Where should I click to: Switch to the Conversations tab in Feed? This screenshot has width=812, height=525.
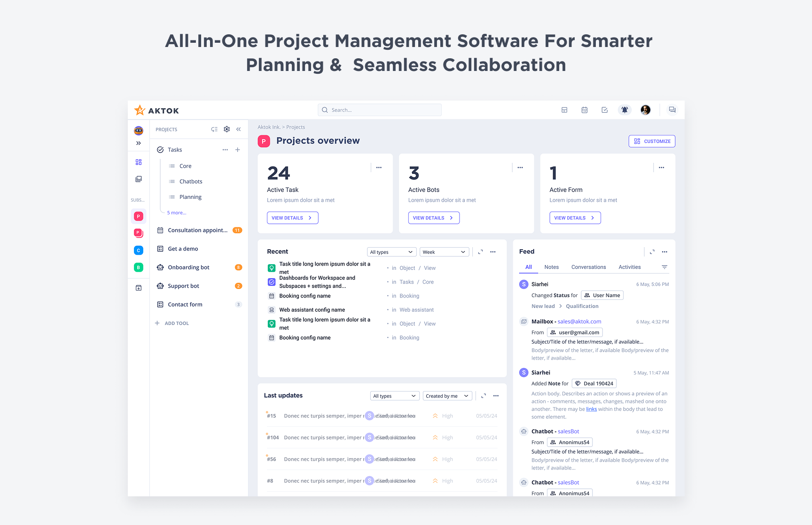tap(588, 267)
